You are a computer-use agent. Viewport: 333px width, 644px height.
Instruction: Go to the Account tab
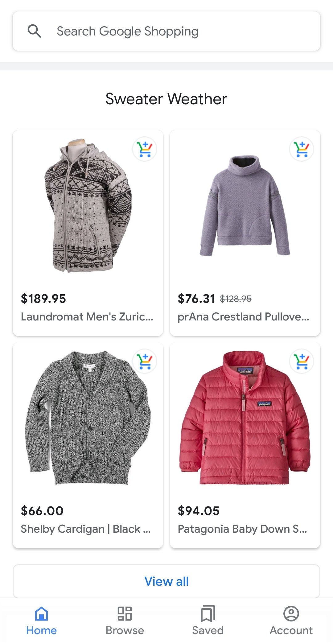(x=291, y=620)
